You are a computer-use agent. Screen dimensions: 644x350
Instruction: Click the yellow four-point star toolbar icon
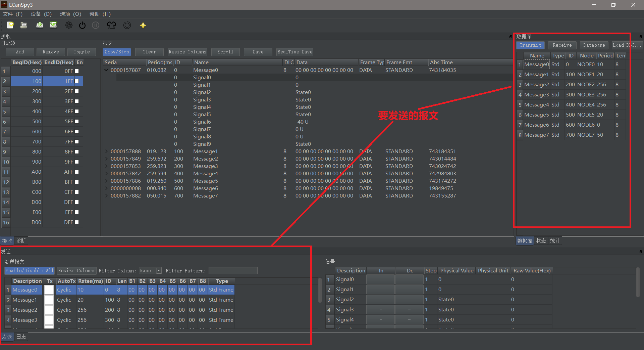143,25
